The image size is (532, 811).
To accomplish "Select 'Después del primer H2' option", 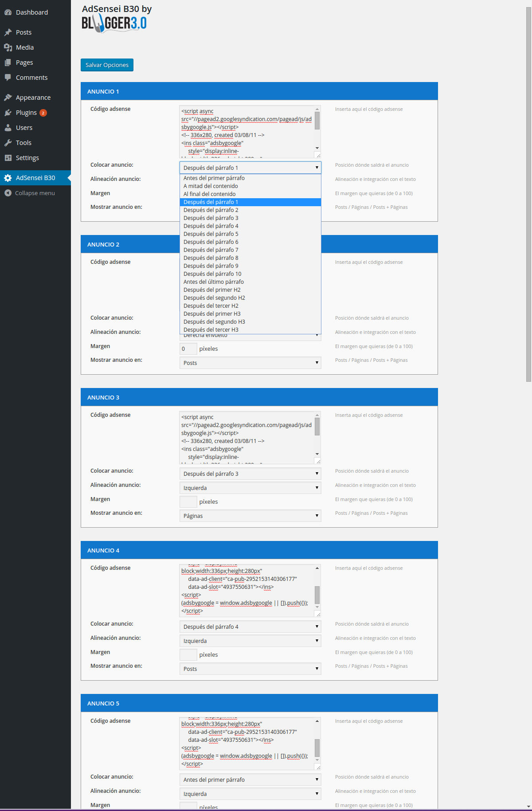I will [x=212, y=290].
